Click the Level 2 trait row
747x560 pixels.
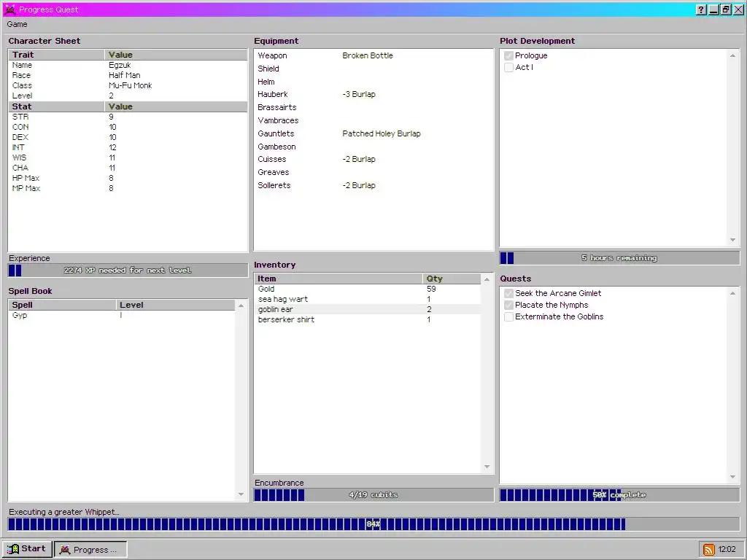128,96
